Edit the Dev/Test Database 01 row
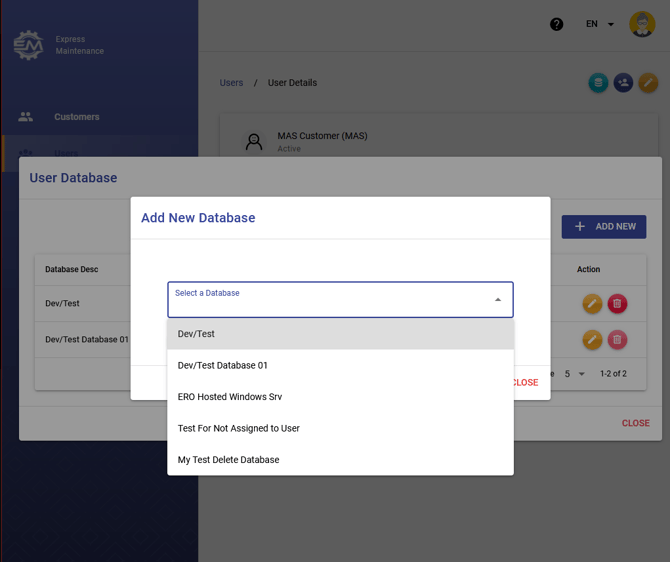This screenshot has width=670, height=562. (x=592, y=340)
